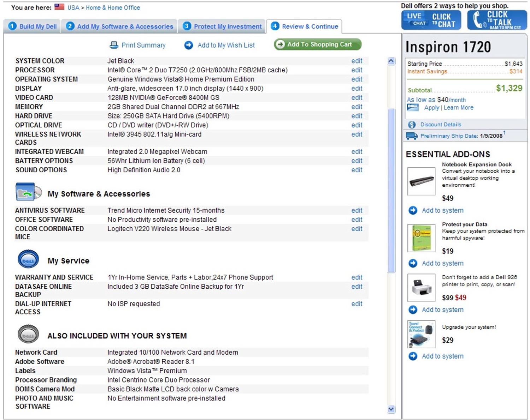The height and width of the screenshot is (420, 530).
Task: Click the summary list scroll up arrow
Action: point(391,61)
